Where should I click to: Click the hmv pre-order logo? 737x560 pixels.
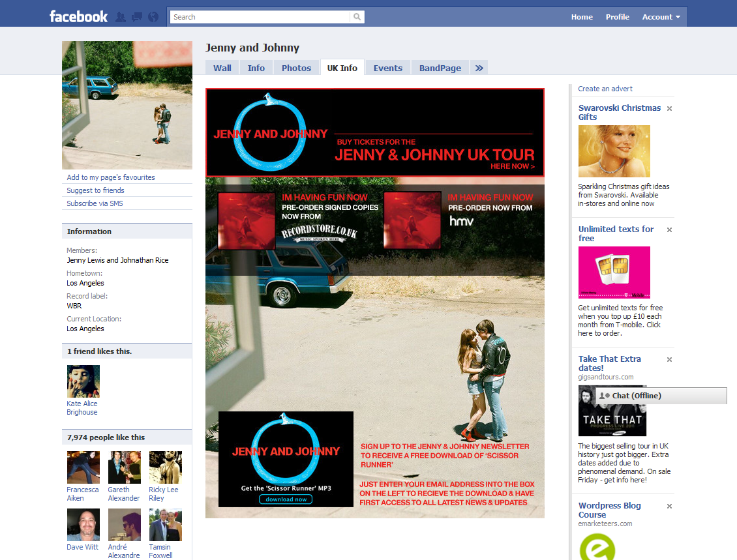coord(461,221)
